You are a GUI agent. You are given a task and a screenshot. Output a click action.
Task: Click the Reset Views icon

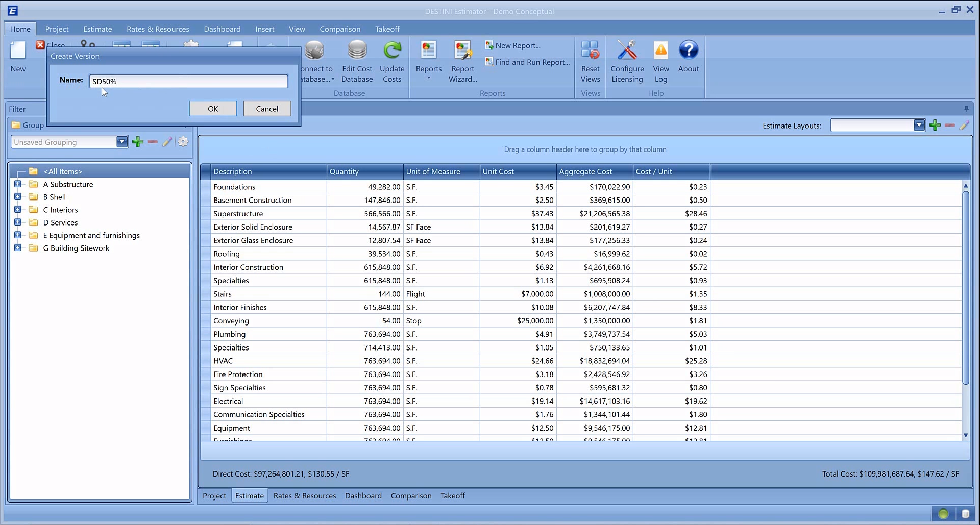[x=590, y=51]
